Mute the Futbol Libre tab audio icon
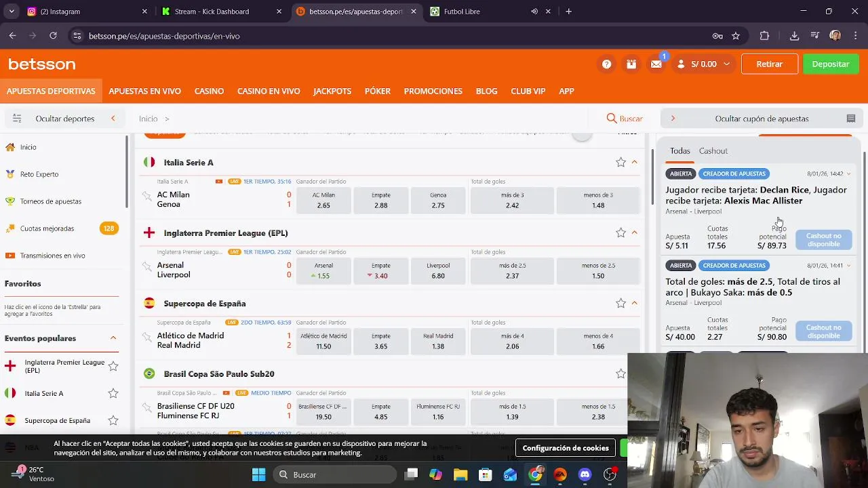The image size is (868, 488). 534,12
